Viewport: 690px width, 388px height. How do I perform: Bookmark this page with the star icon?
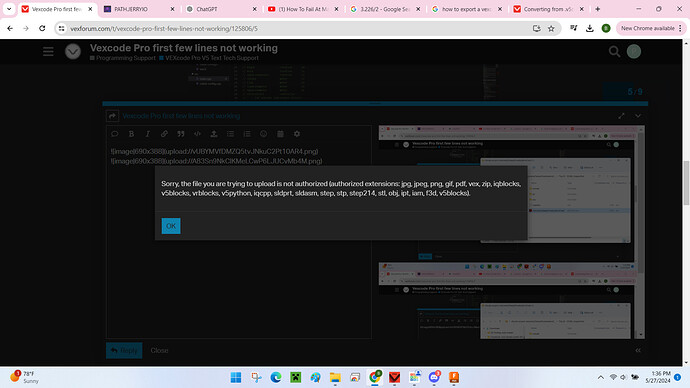pos(551,28)
